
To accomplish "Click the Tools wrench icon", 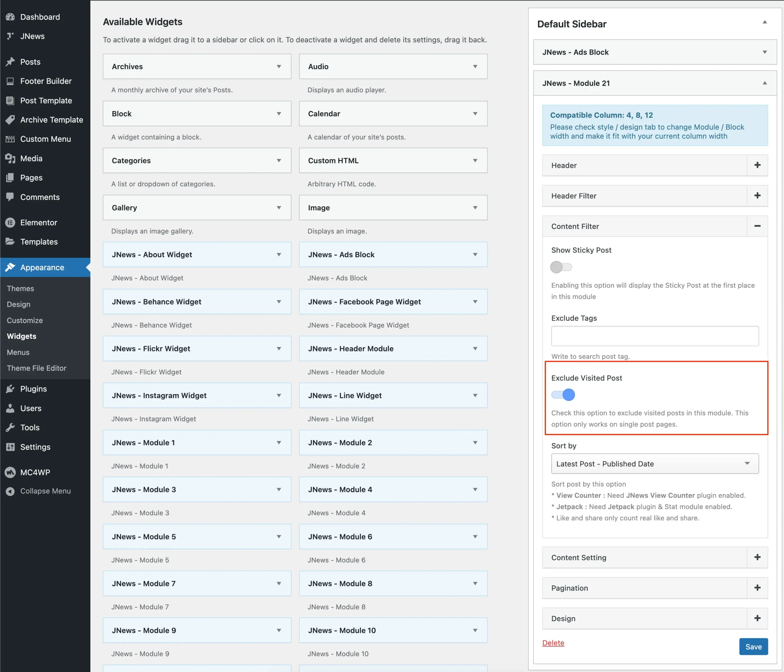I will click(x=10, y=427).
